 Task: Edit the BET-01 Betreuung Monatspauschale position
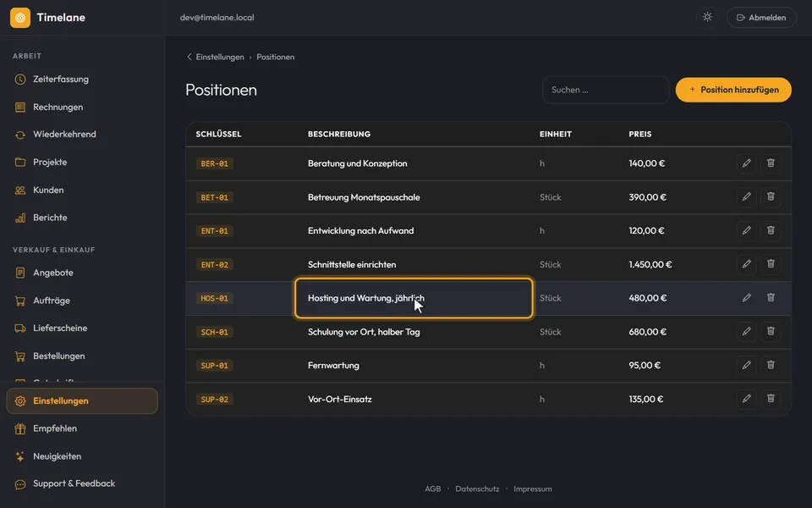point(746,197)
